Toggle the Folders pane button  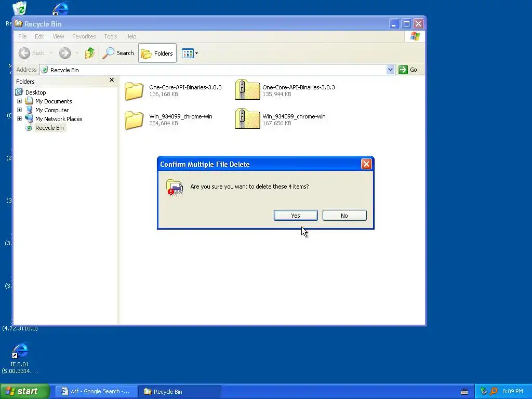tap(157, 54)
